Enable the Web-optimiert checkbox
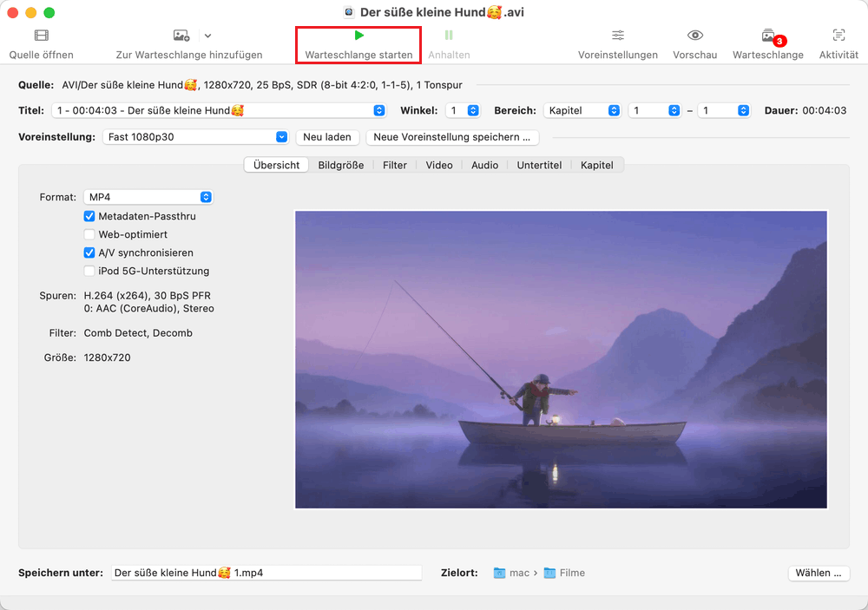 [x=89, y=234]
